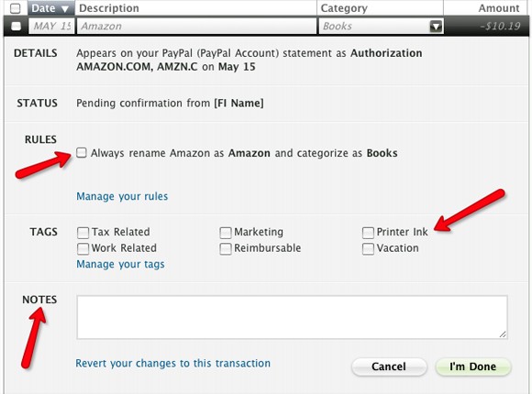Click Revert your changes to this transaction

[x=173, y=363]
